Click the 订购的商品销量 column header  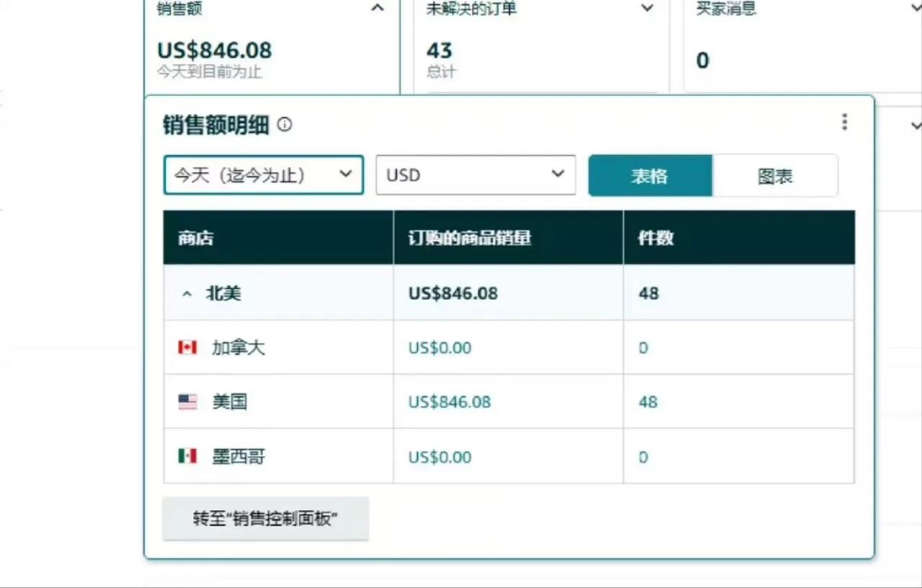[x=508, y=238]
